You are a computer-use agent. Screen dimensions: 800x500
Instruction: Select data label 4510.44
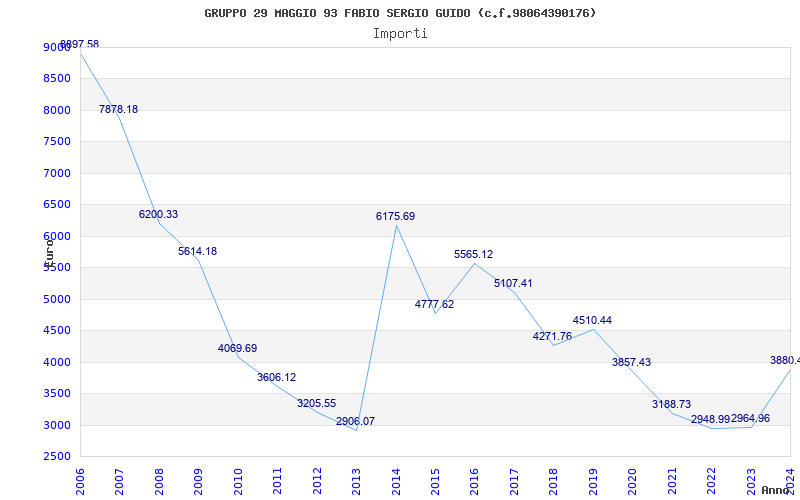click(592, 320)
